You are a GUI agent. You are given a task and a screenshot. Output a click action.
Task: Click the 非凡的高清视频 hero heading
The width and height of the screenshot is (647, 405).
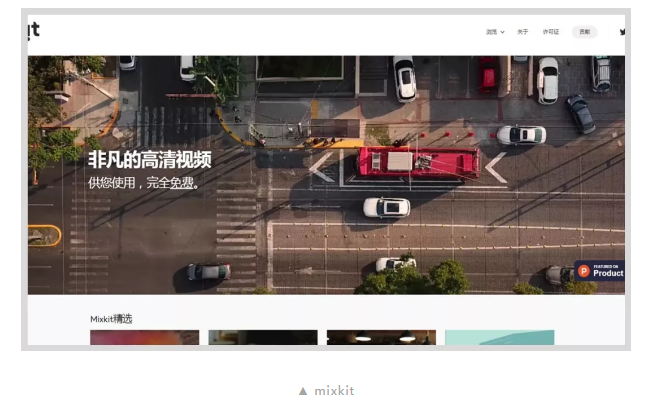[149, 160]
